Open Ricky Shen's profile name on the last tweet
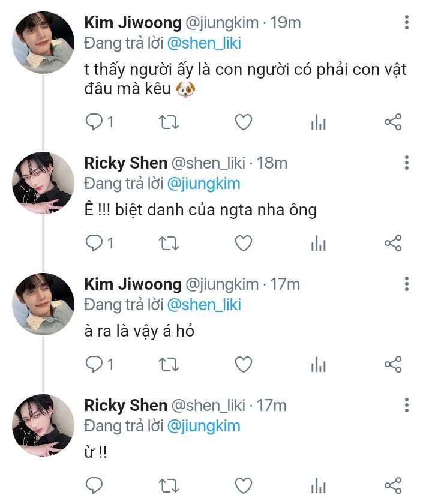This screenshot has height=504, width=432. click(125, 406)
